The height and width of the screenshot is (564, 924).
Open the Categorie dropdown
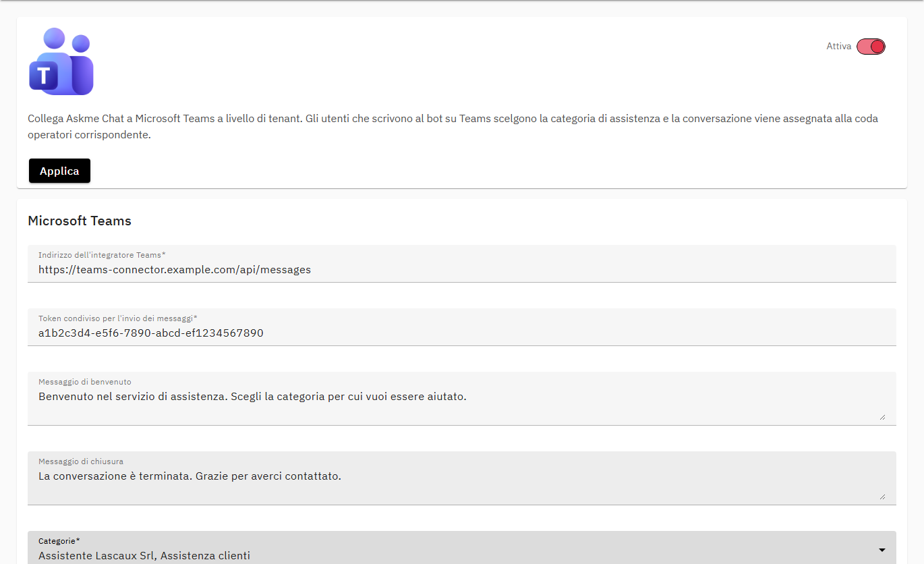click(x=462, y=548)
